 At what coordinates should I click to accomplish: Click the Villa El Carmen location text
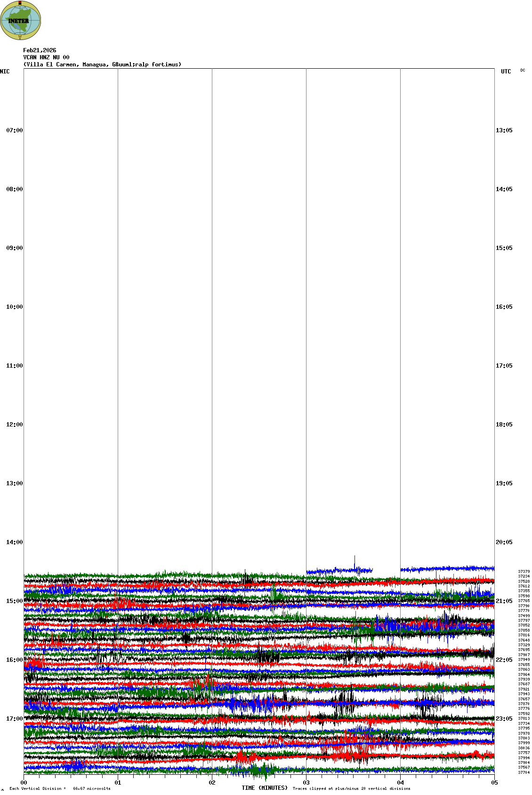click(102, 64)
